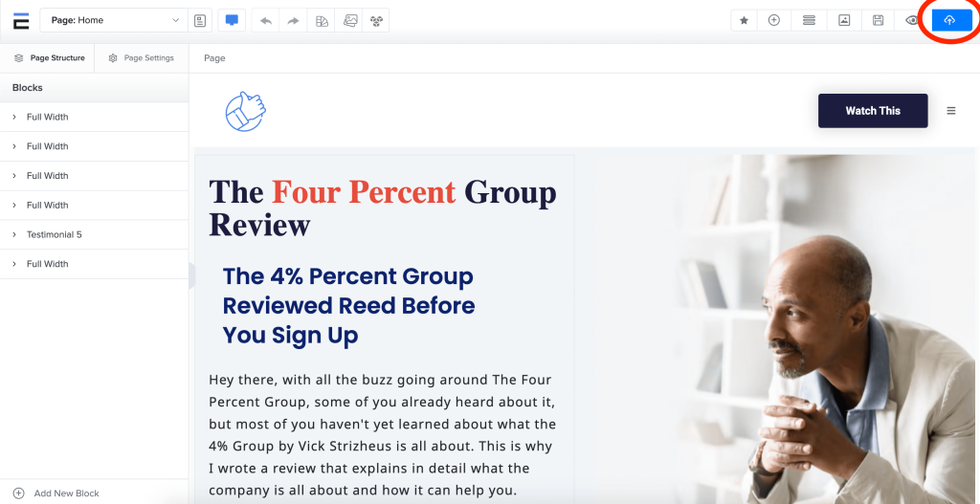Open the stacked images media icon
The height and width of the screenshot is (504, 980).
350,21
